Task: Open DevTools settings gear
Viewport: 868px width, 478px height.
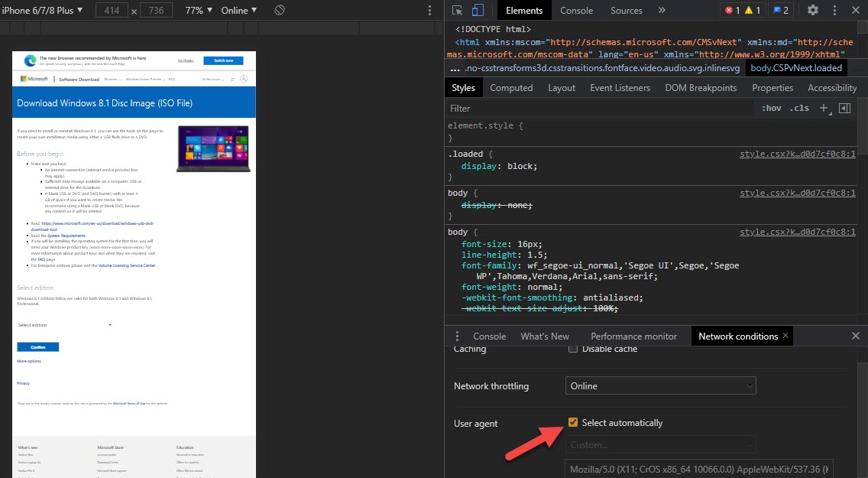Action: click(x=813, y=11)
